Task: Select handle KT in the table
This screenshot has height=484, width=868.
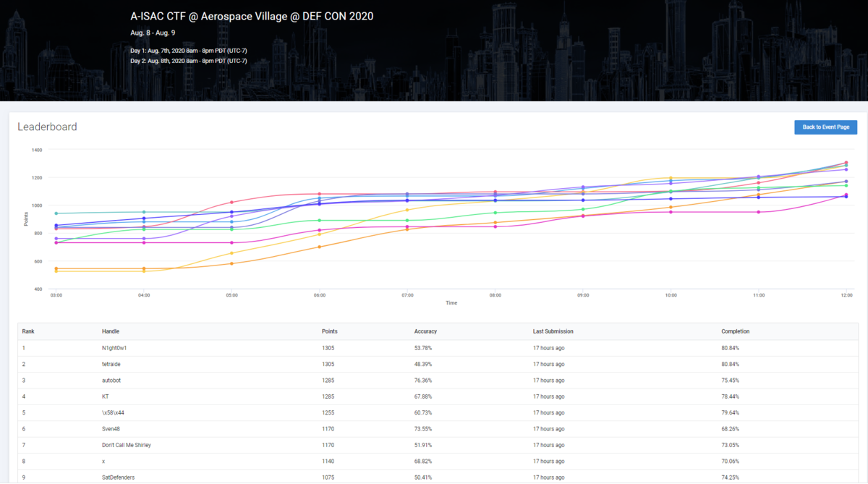Action: coord(106,396)
